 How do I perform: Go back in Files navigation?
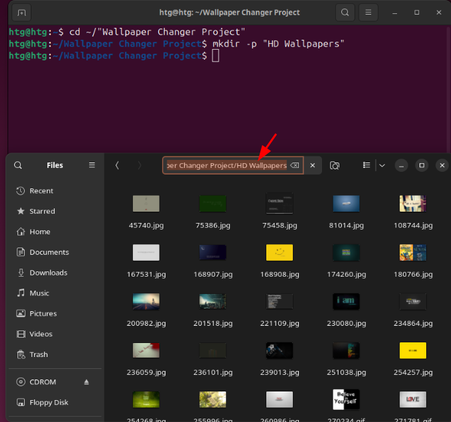(117, 165)
